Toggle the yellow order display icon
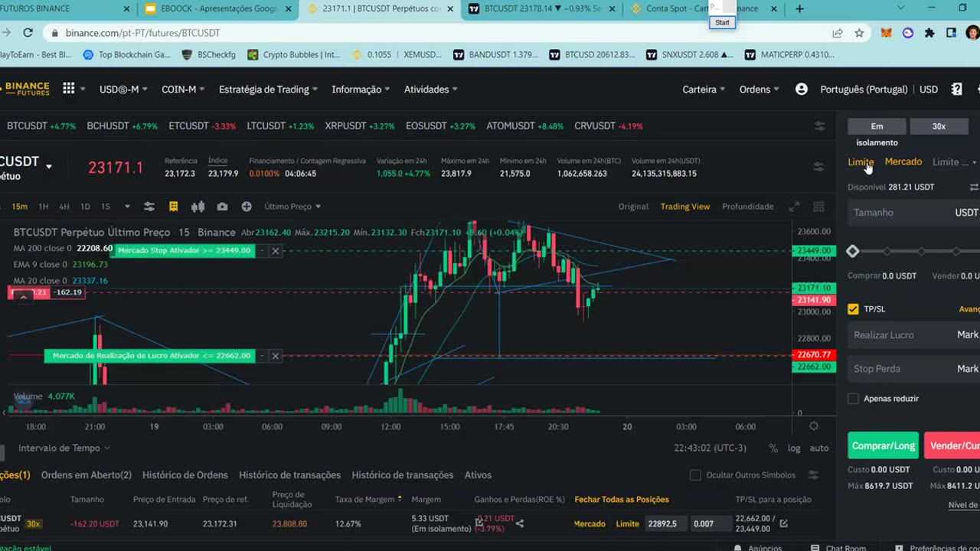Screen dimensions: 980x551 [174, 207]
